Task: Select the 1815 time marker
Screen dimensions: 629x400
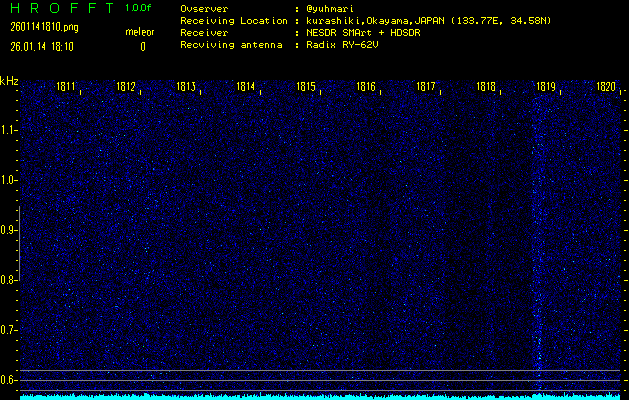Action: [307, 87]
